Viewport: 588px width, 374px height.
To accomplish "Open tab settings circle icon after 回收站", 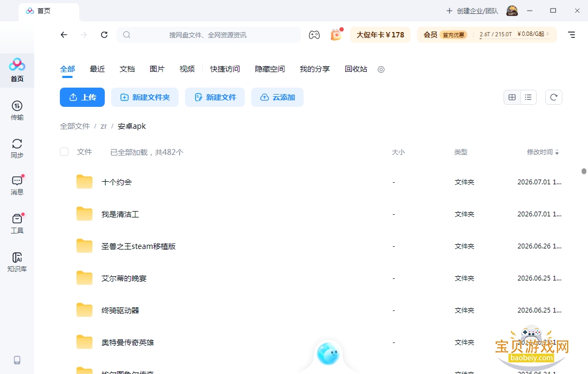I will (x=381, y=69).
